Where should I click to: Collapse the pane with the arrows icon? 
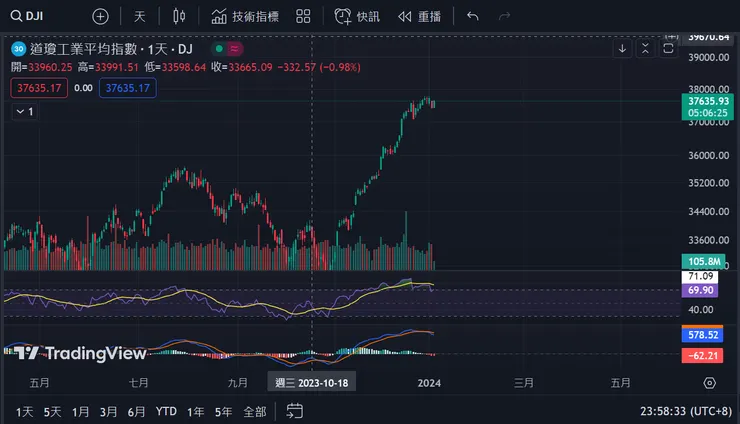[x=645, y=48]
